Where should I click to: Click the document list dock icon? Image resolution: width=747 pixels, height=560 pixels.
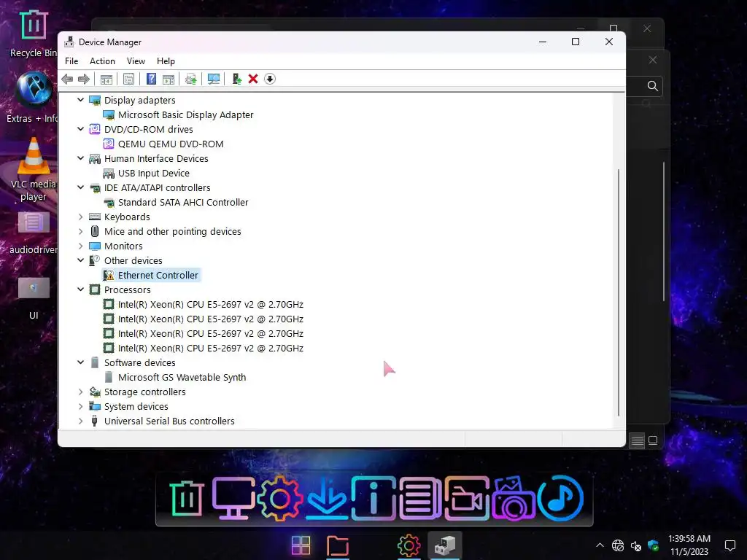(x=420, y=498)
